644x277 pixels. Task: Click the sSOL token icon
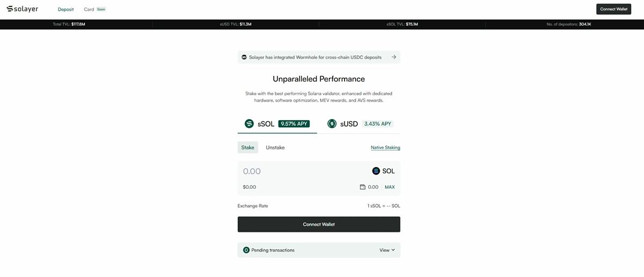(249, 123)
